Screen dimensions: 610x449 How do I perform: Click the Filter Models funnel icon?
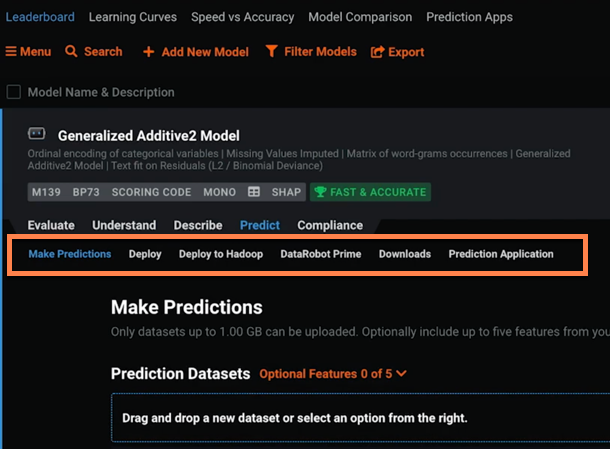coord(272,51)
